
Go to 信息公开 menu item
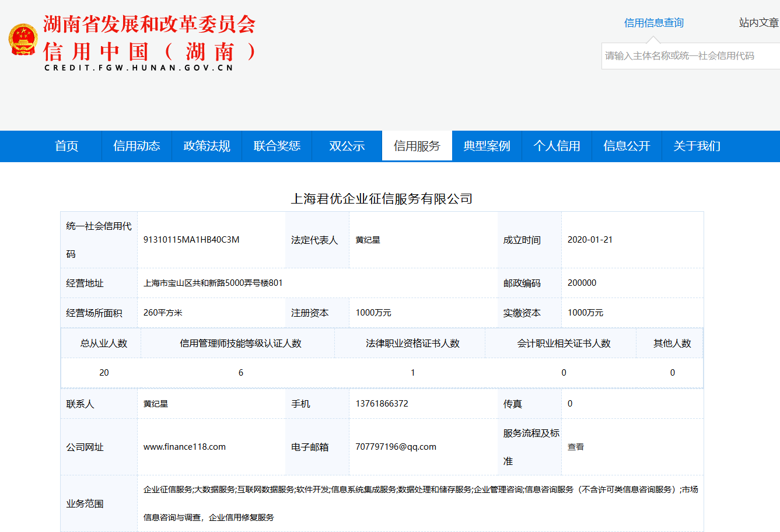click(x=627, y=146)
